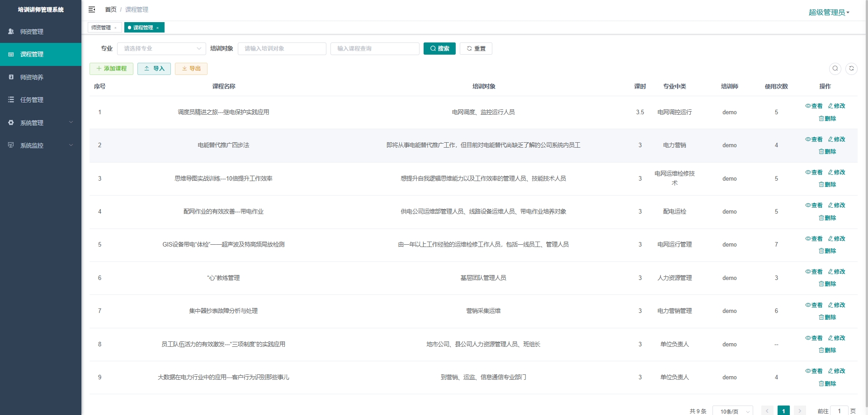Switch to the 课程管理 tab

coord(143,28)
